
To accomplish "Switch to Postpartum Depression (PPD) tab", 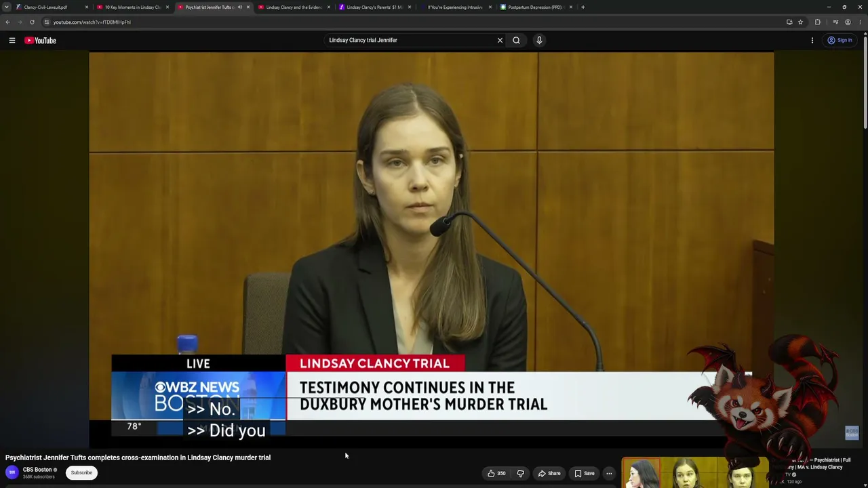I will 536,7.
